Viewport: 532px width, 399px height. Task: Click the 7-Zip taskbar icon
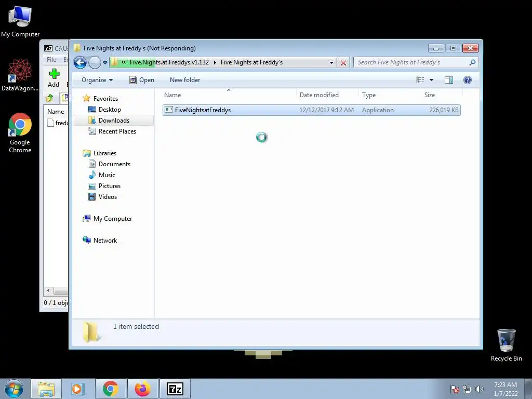tap(175, 389)
